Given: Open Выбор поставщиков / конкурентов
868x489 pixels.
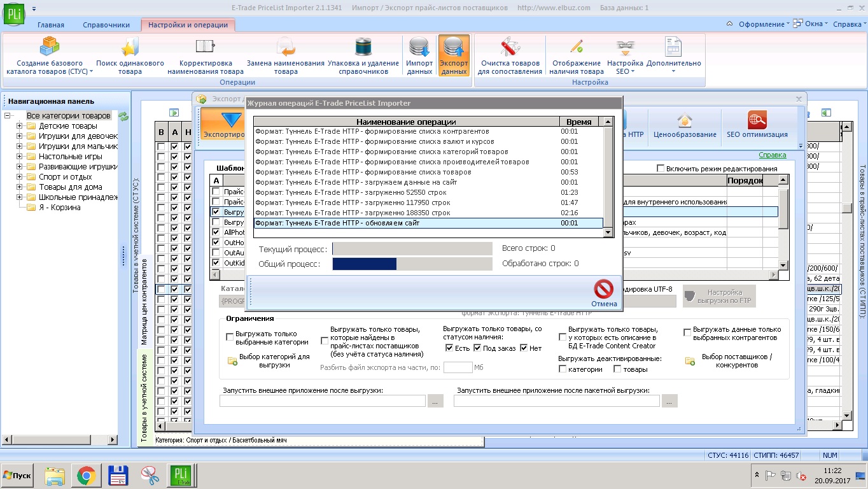Looking at the screenshot, I should pos(729,361).
